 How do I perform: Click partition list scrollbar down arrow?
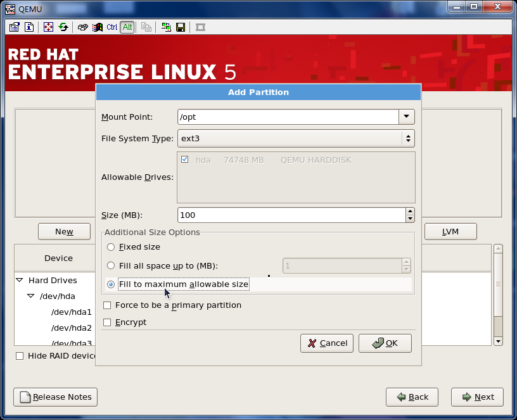click(498, 341)
